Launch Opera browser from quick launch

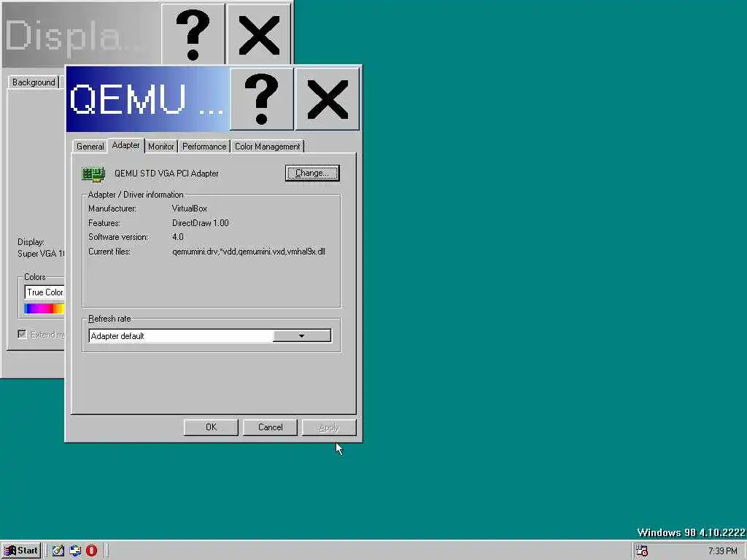(x=91, y=551)
